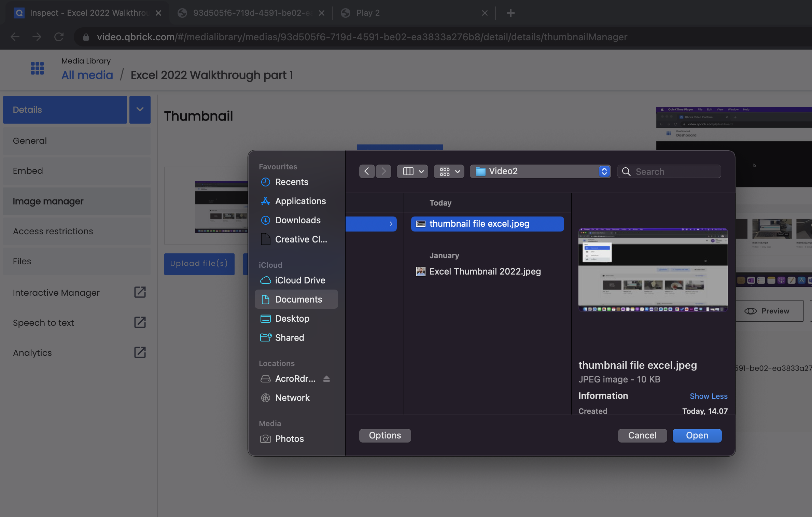Click Open to upload file
This screenshot has height=517, width=812.
point(697,435)
